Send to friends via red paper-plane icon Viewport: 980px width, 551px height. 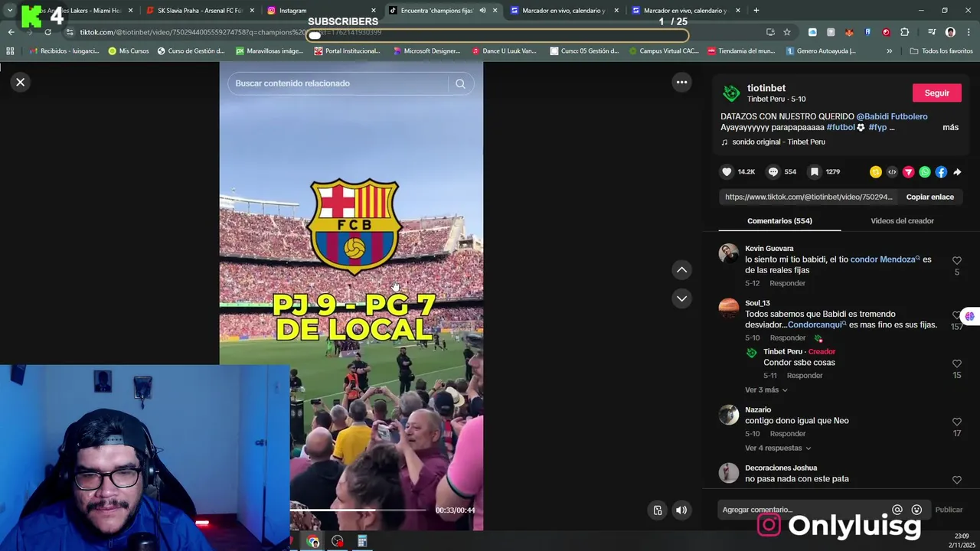point(908,172)
